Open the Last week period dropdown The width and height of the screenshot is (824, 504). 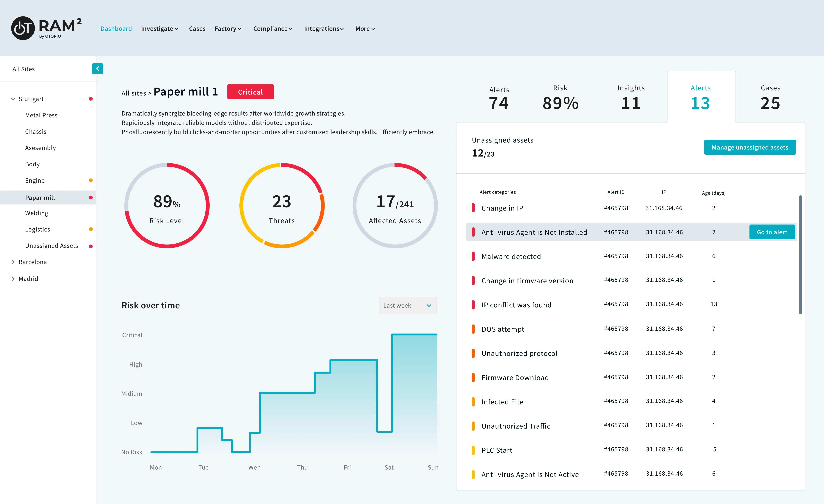(x=408, y=306)
